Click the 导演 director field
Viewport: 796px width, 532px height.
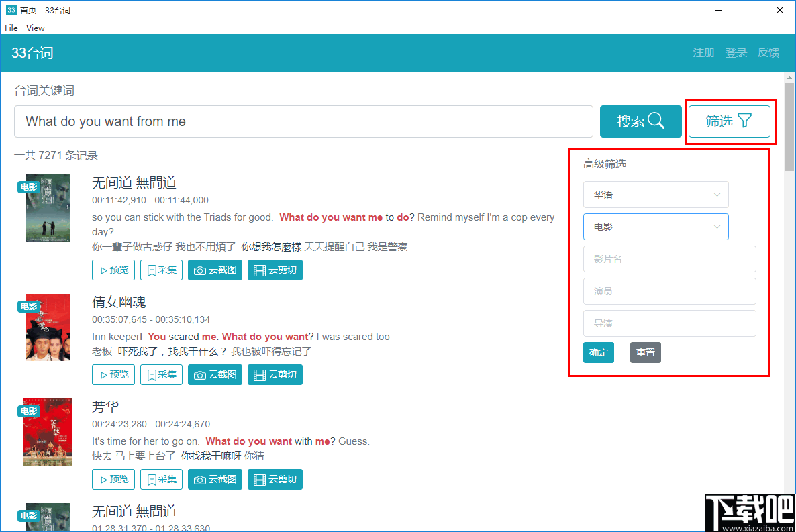[669, 323]
